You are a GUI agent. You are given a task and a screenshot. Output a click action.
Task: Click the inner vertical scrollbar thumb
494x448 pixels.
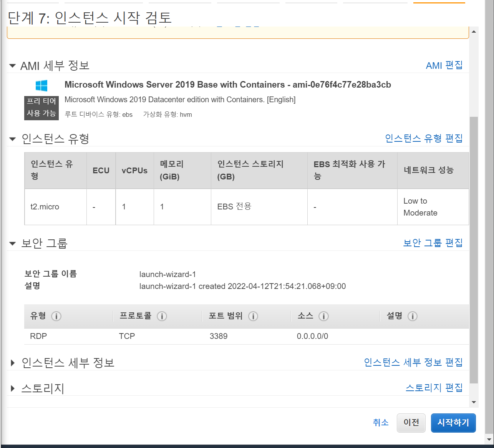tap(474, 250)
